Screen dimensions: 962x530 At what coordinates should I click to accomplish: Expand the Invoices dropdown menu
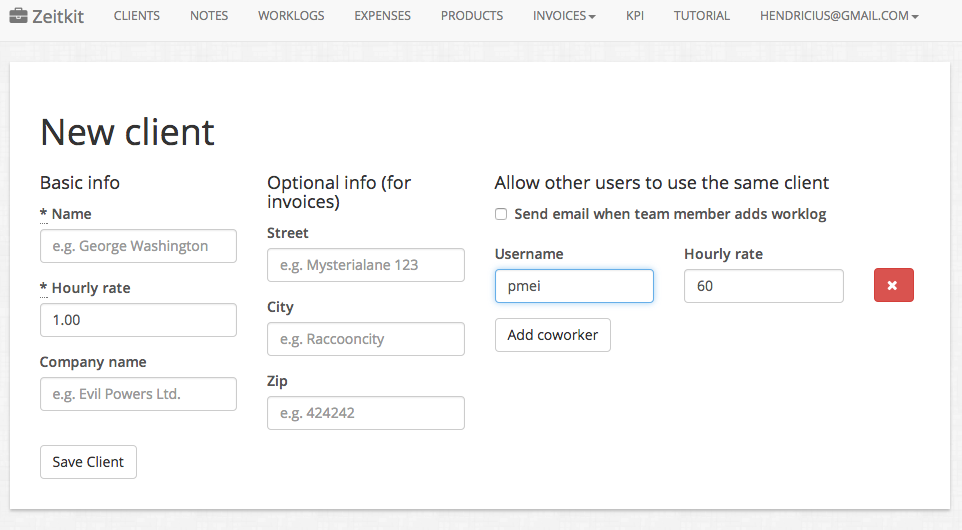click(x=564, y=16)
